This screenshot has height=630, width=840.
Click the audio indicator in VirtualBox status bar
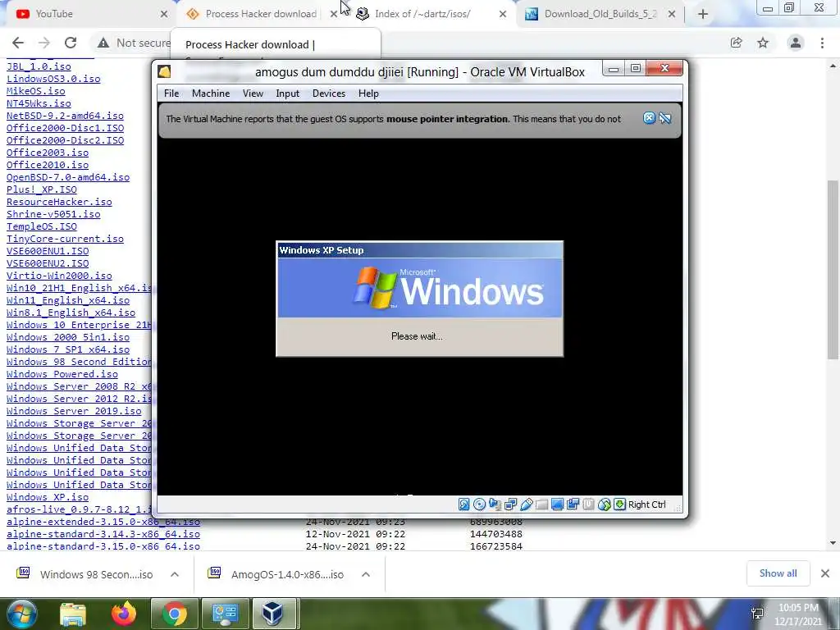(x=495, y=504)
